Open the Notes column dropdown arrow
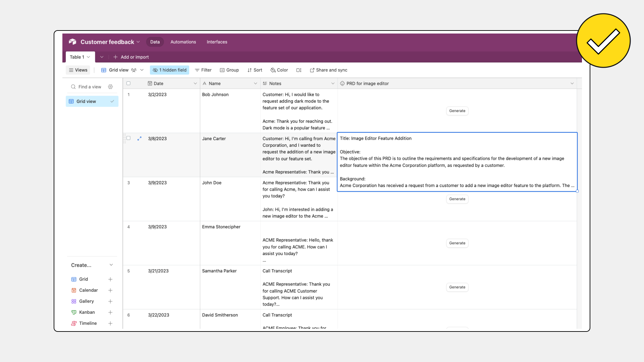The image size is (644, 362). coord(333,83)
